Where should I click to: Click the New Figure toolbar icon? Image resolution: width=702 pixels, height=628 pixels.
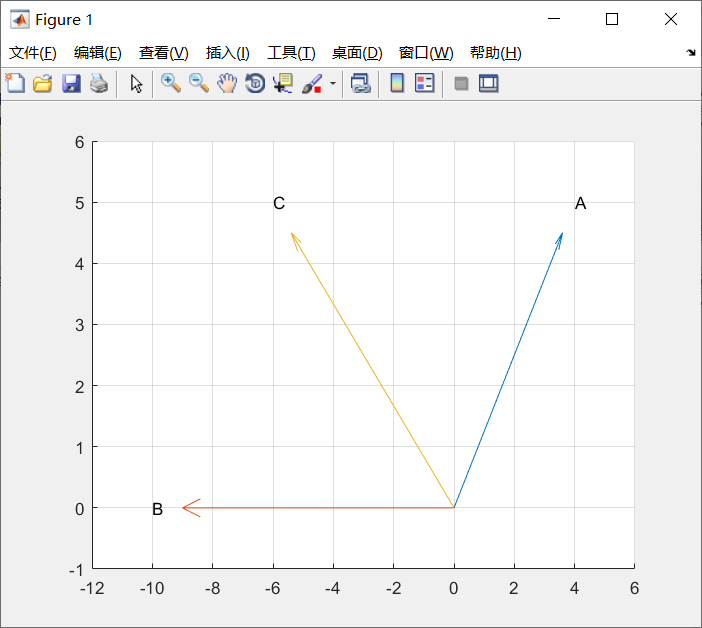(15, 83)
